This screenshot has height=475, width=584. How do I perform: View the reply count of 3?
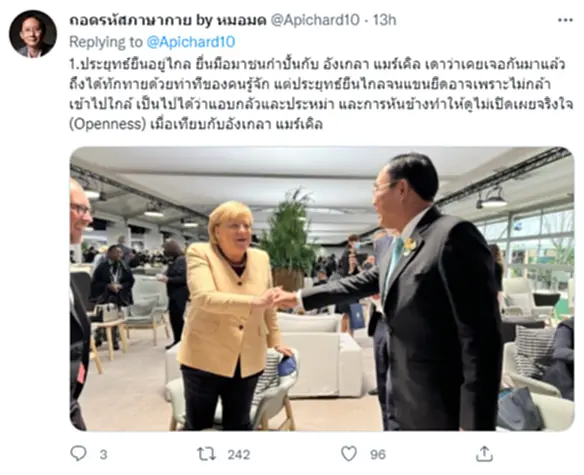(x=104, y=455)
